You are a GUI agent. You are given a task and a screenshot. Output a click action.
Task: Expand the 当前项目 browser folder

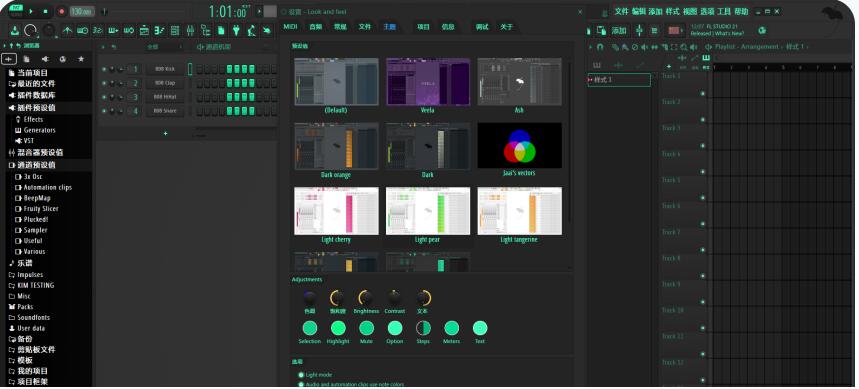(32, 73)
